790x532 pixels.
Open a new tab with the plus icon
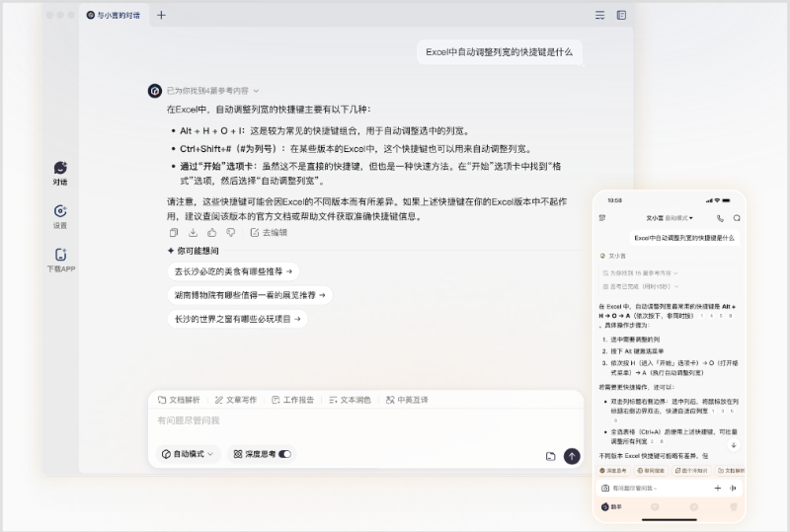click(x=162, y=15)
